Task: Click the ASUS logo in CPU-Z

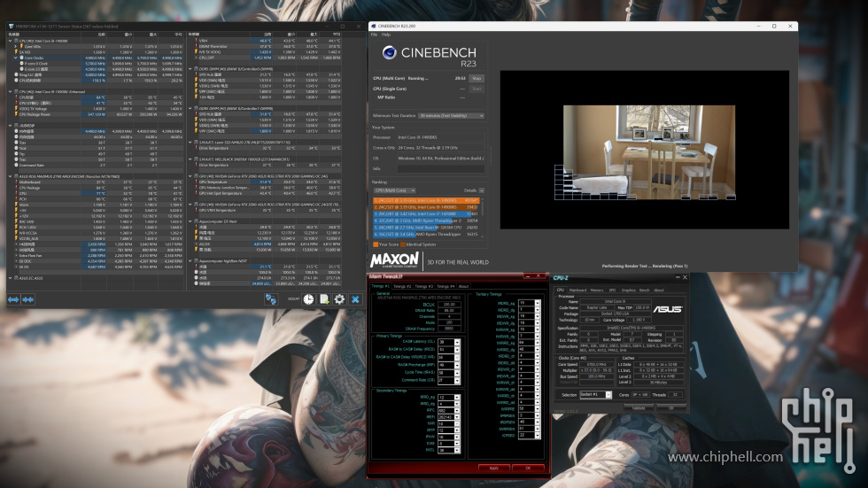Action: (x=668, y=309)
